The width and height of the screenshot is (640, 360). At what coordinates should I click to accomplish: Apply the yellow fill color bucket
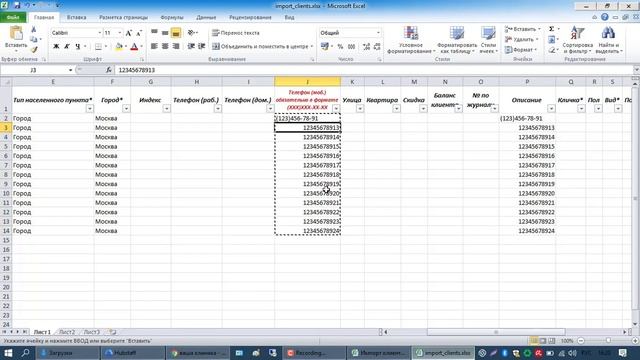pyautogui.click(x=119, y=47)
